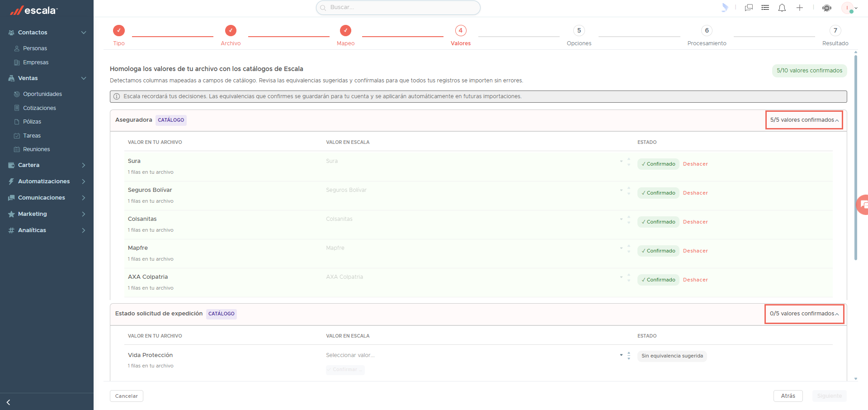
Task: Undo confirmation for AXA Colpatria
Action: click(695, 280)
